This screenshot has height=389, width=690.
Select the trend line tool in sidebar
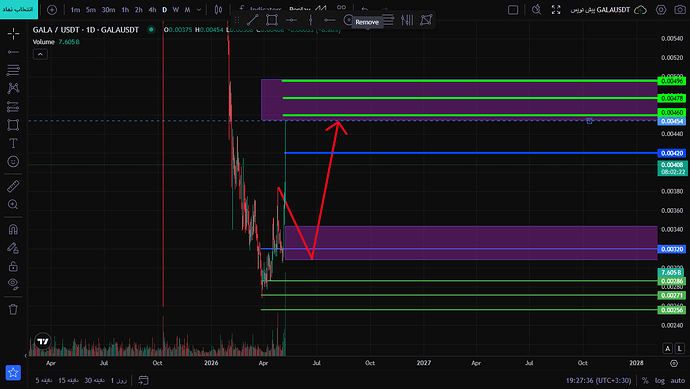click(x=13, y=52)
